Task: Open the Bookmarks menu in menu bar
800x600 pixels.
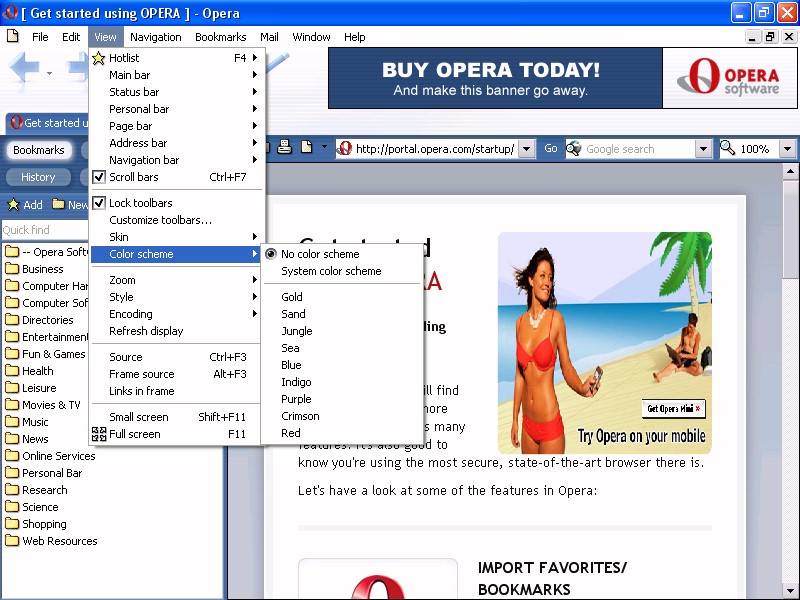Action: (220, 37)
